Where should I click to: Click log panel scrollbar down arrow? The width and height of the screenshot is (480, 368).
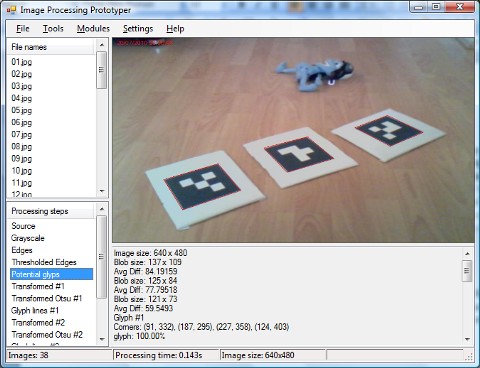click(x=467, y=339)
